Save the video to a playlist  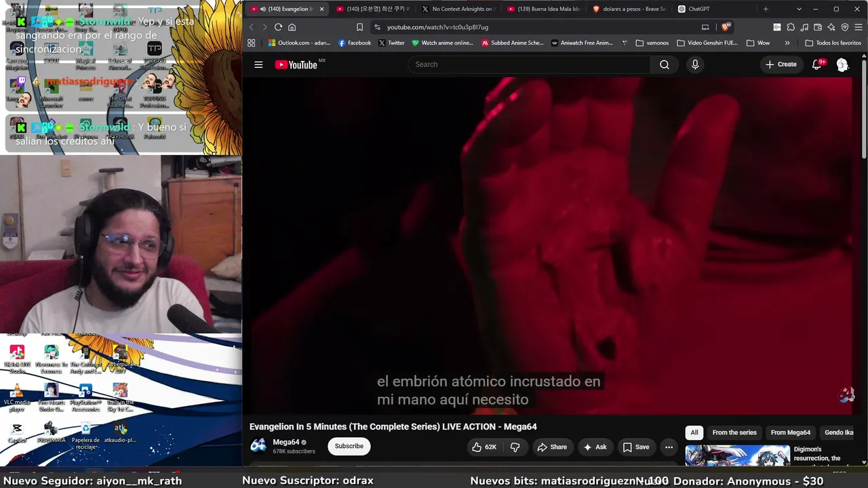coord(636,447)
